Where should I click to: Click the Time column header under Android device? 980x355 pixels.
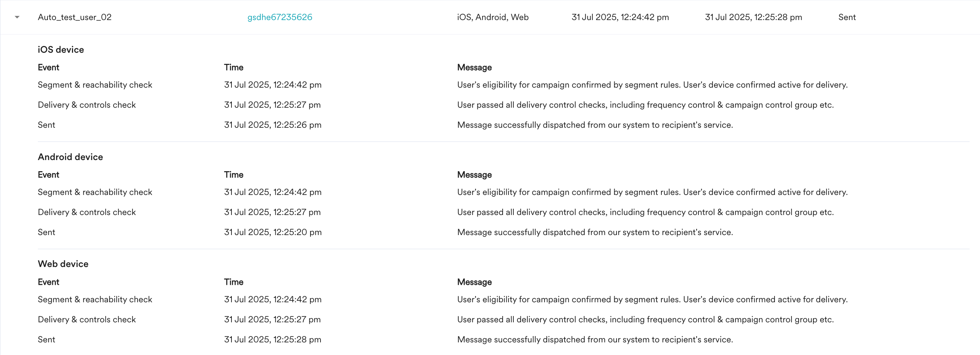coord(234,175)
